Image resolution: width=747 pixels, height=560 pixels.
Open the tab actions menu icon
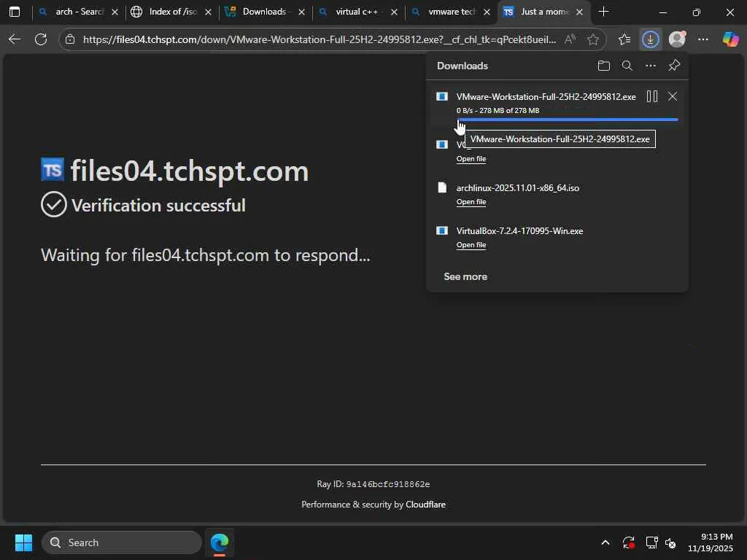pyautogui.click(x=15, y=12)
